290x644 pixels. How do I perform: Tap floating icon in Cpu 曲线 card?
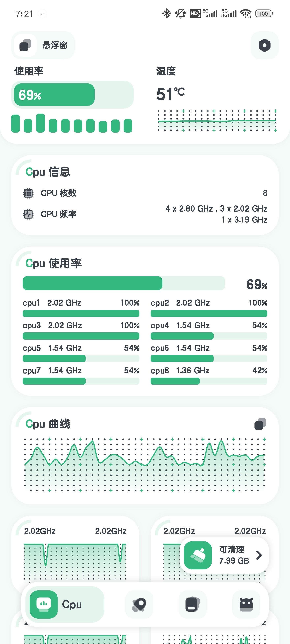coord(260,424)
